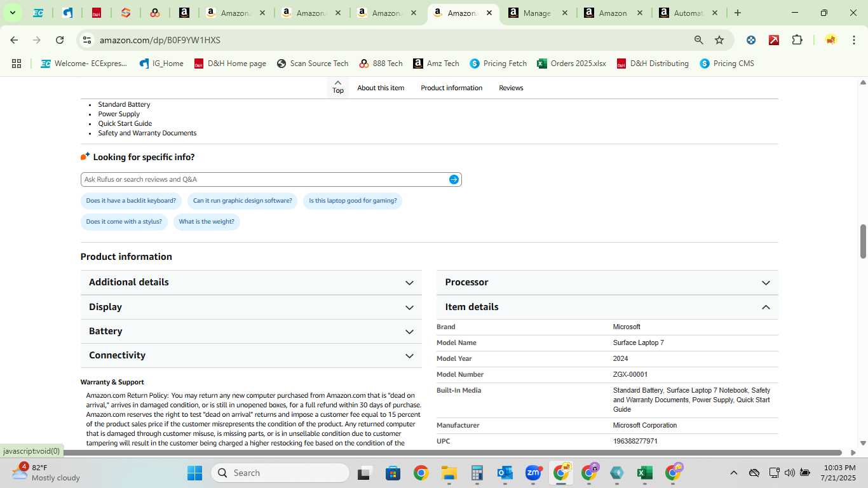Screen dimensions: 868x488
Task: Click the vertical page scrollbar thumb
Action: [863, 241]
